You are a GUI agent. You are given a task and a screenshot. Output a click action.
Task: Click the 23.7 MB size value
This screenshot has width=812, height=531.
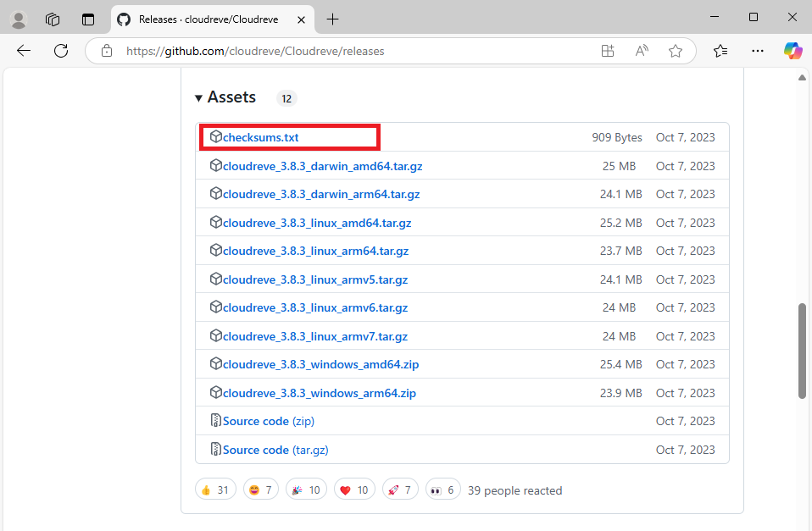point(621,251)
